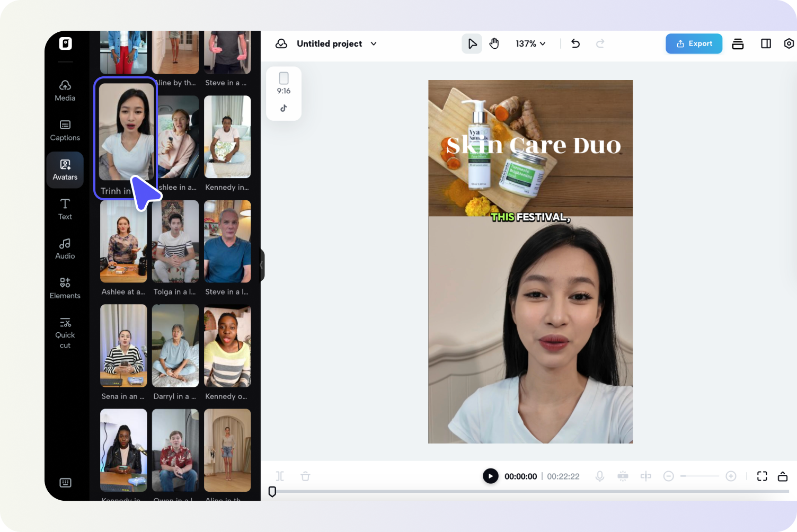The image size is (797, 532).
Task: Click the microphone record icon
Action: coord(600,476)
